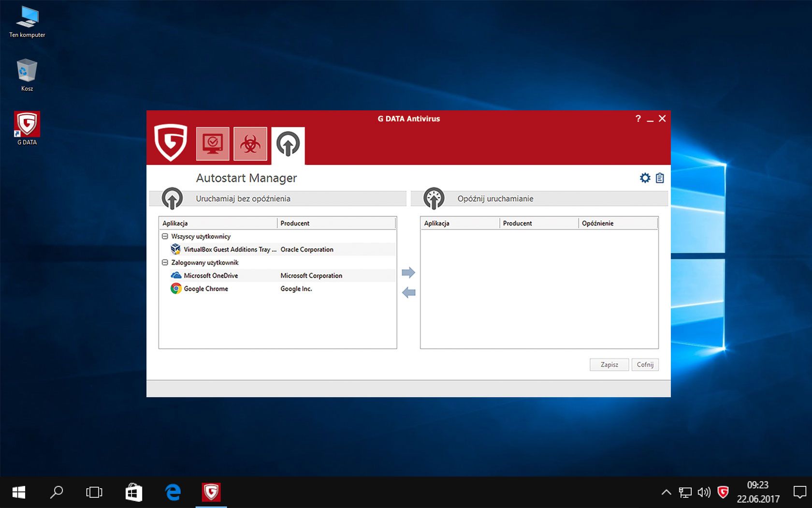812x508 pixels.
Task: Launch Microsoft Edge from taskbar
Action: coord(173,493)
